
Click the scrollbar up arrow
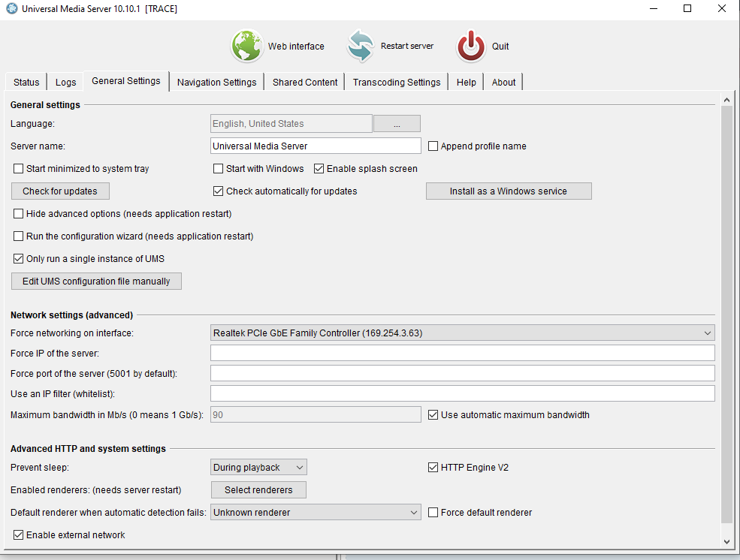tap(726, 99)
